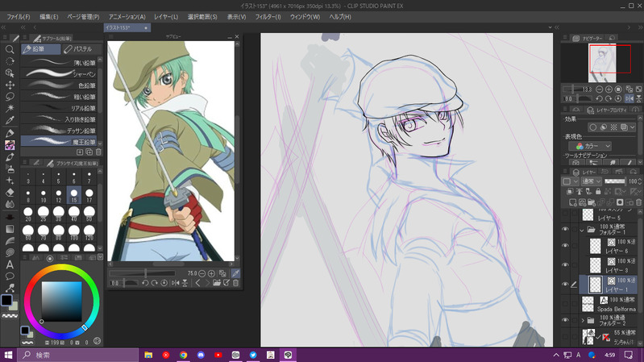The width and height of the screenshot is (644, 362).
Task: Click the Windows taskbar search box
Action: pyautogui.click(x=78, y=355)
